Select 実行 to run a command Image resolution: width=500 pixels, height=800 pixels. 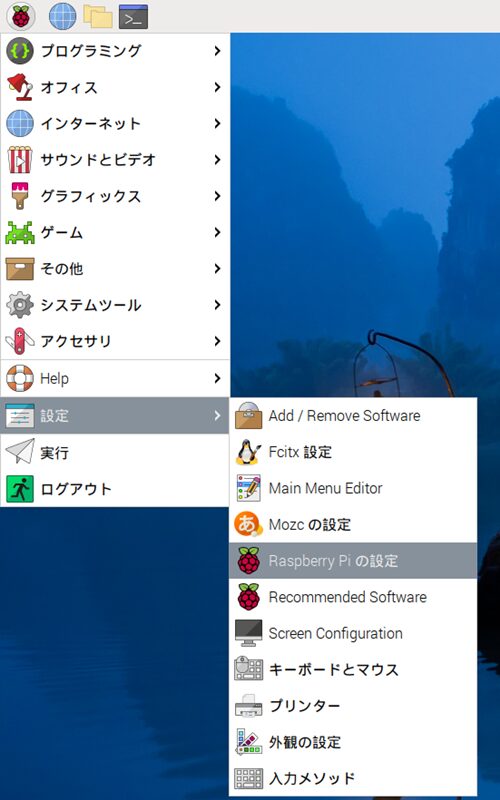click(x=115, y=452)
